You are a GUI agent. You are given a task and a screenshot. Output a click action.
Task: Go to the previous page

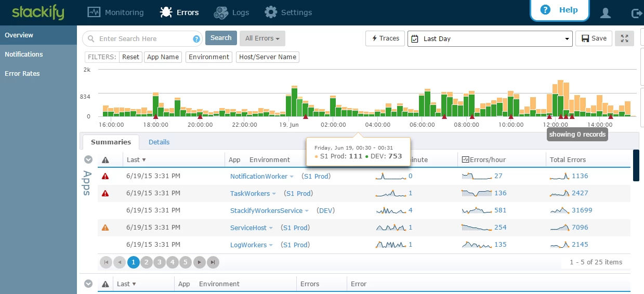coord(120,262)
